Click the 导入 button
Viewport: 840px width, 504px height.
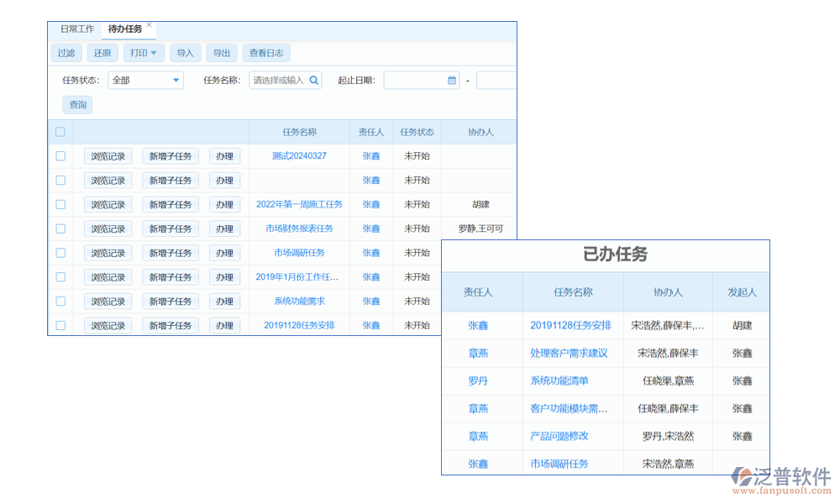[x=185, y=53]
